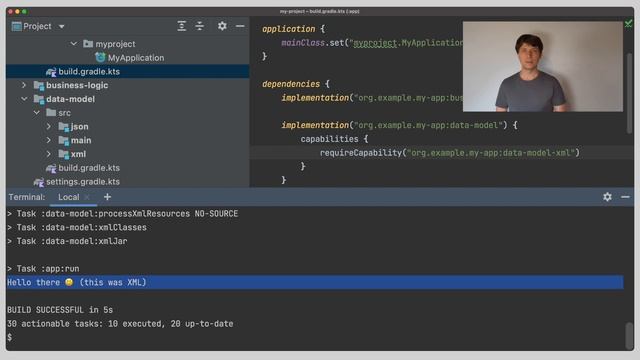The width and height of the screenshot is (640, 360).
Task: Select the myproject package folder icon
Action: 88,44
